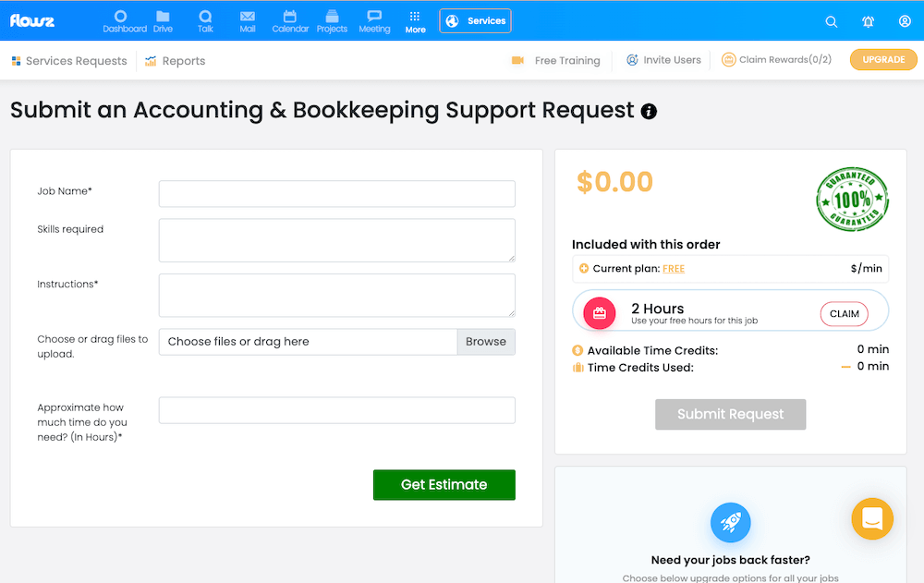Click the Browse button for file upload
This screenshot has width=924, height=583.
[x=486, y=342]
